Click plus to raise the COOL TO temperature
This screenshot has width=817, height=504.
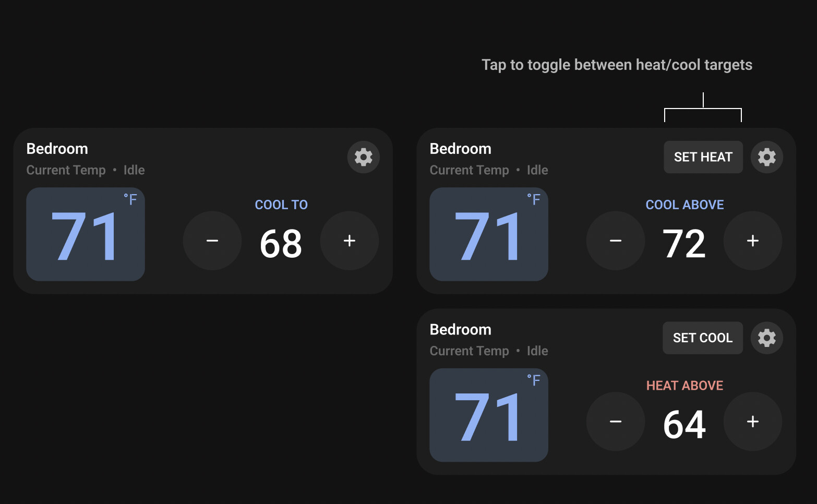click(349, 241)
